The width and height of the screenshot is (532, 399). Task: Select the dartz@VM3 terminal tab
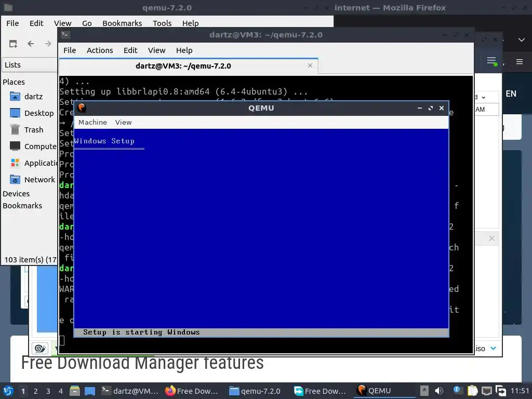(183, 66)
